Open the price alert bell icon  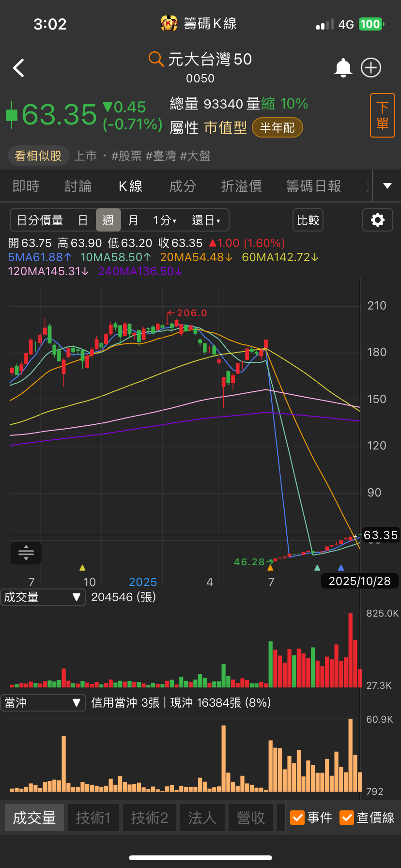[343, 68]
